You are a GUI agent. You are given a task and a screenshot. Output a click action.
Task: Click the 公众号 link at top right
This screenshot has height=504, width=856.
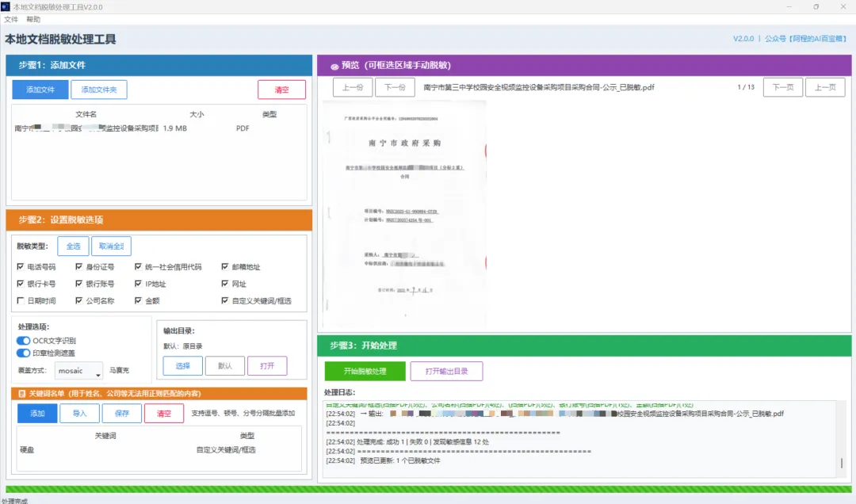(806, 39)
